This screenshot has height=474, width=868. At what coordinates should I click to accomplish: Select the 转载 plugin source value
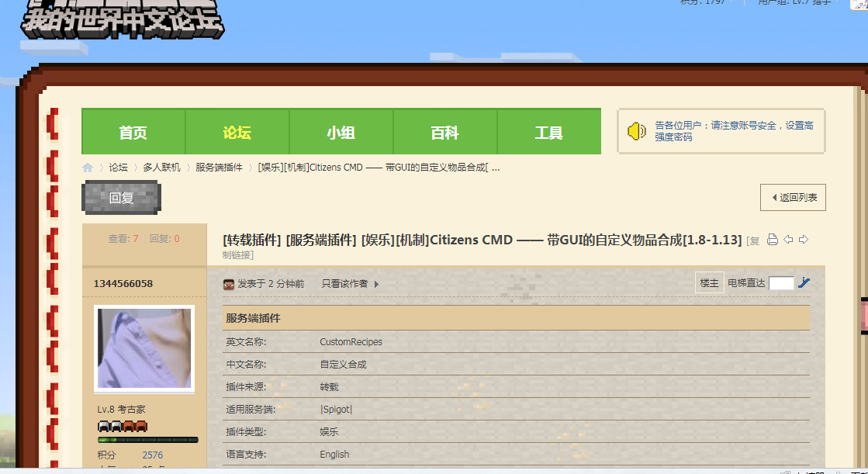pyautogui.click(x=329, y=386)
